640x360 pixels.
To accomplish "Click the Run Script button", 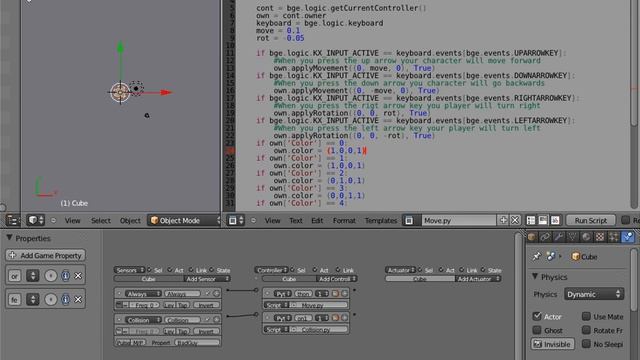I will point(591,220).
